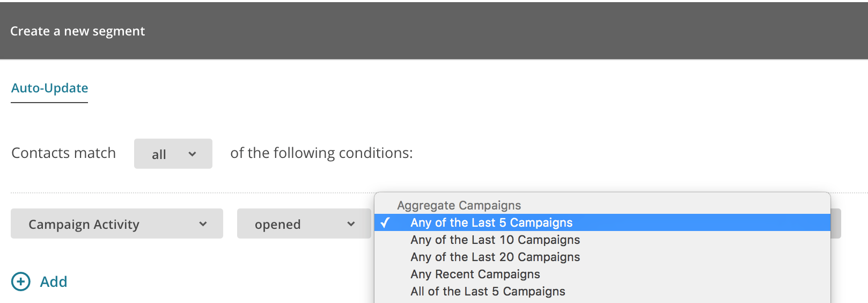This screenshot has height=303, width=868.
Task: Click the Aggregate Campaigns group header
Action: click(459, 205)
